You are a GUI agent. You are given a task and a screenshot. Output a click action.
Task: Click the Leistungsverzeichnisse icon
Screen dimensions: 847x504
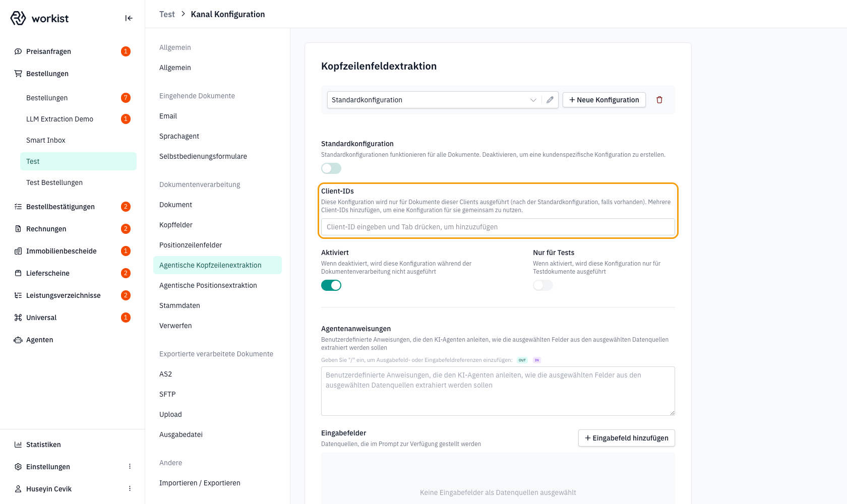coord(18,295)
